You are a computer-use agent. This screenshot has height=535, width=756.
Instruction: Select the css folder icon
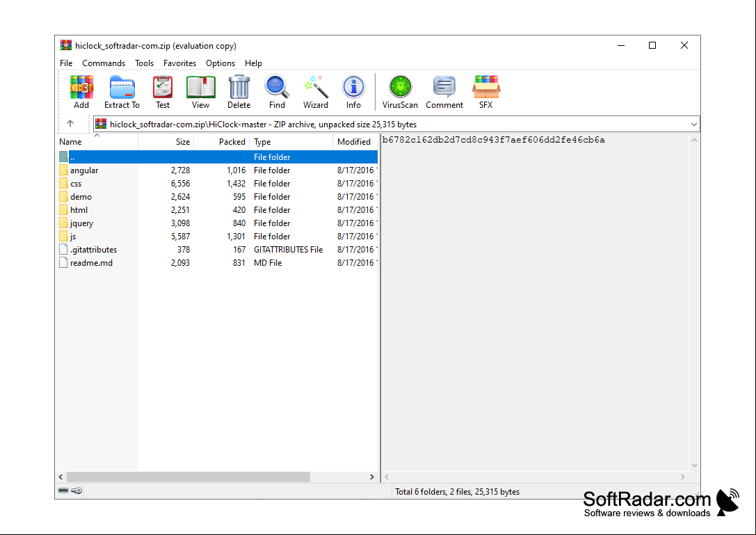(x=63, y=183)
